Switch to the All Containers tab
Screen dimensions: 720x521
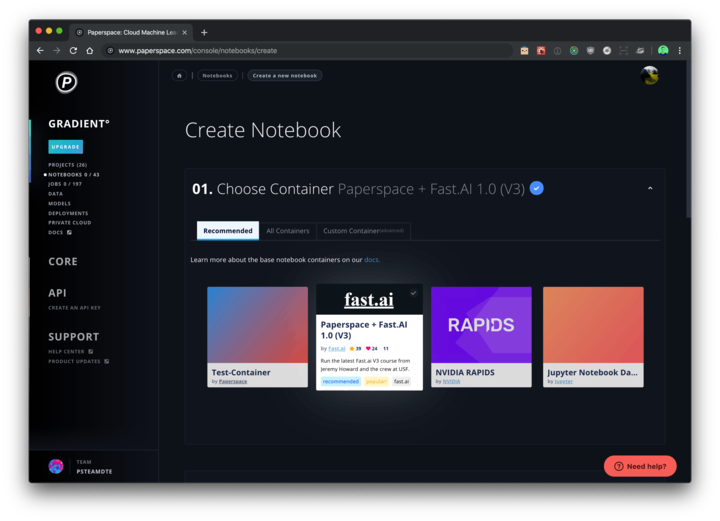288,231
